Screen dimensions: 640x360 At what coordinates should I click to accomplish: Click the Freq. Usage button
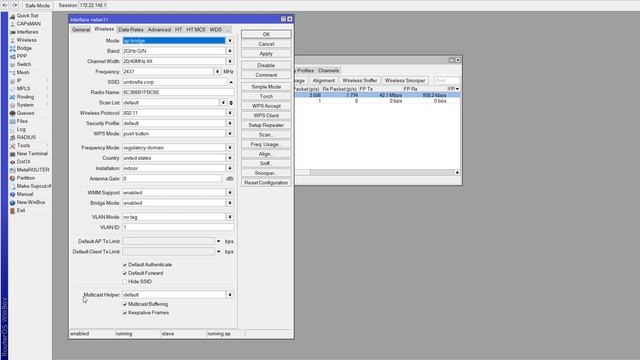point(266,144)
